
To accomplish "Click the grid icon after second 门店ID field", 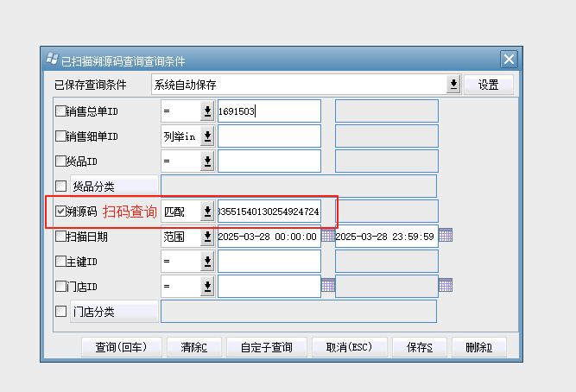I will [446, 285].
